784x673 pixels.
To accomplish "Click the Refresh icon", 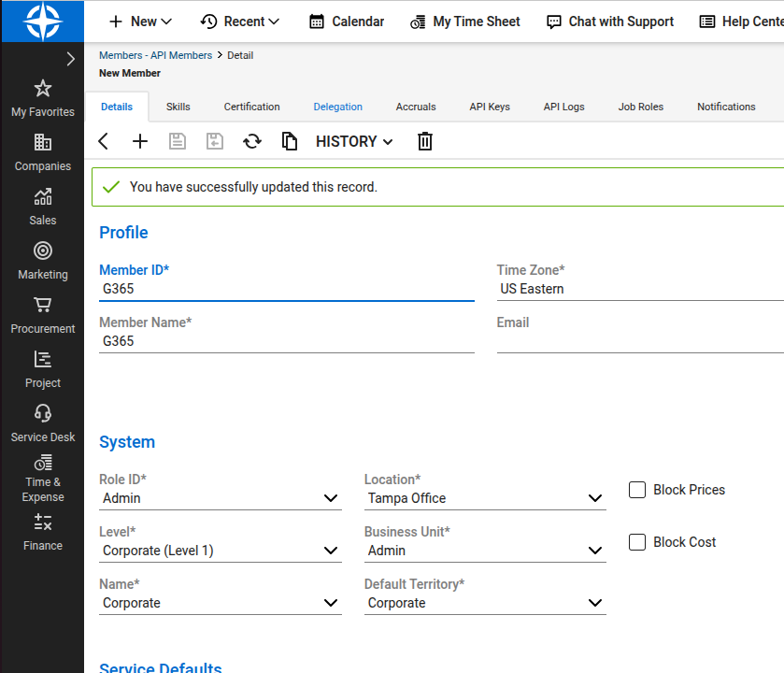I will [x=252, y=141].
